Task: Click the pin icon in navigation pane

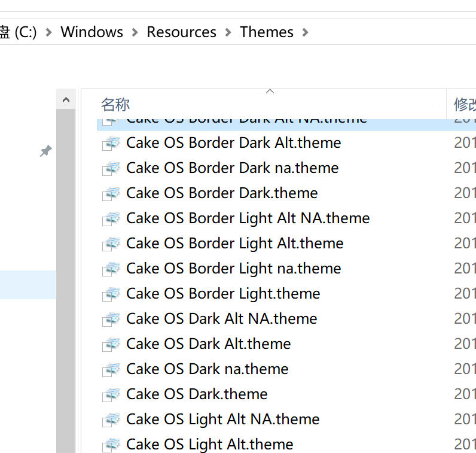Action: pyautogui.click(x=45, y=151)
